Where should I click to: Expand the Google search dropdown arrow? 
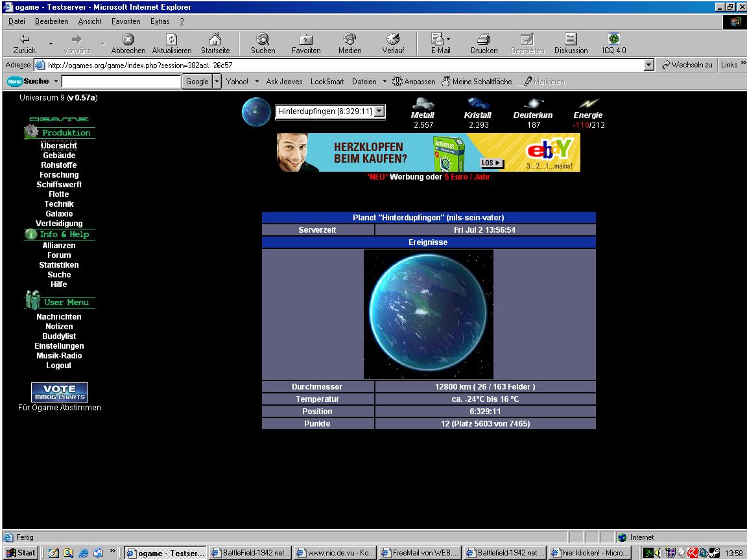click(217, 82)
